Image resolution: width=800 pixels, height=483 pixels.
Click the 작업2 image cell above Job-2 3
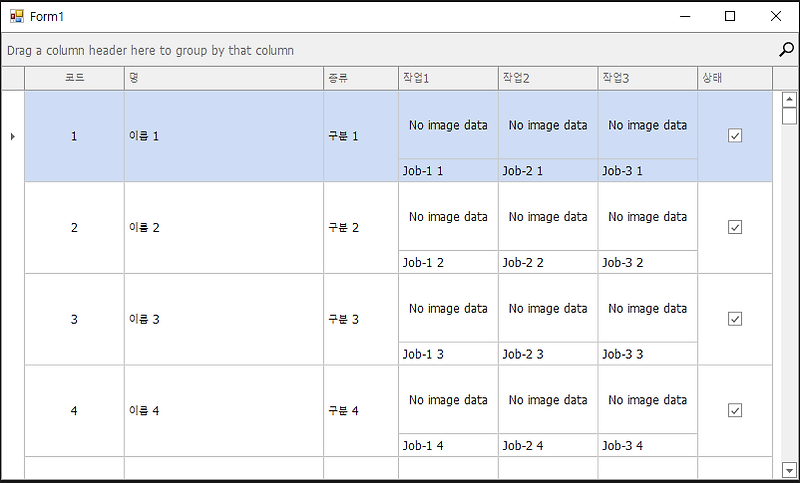tap(548, 308)
